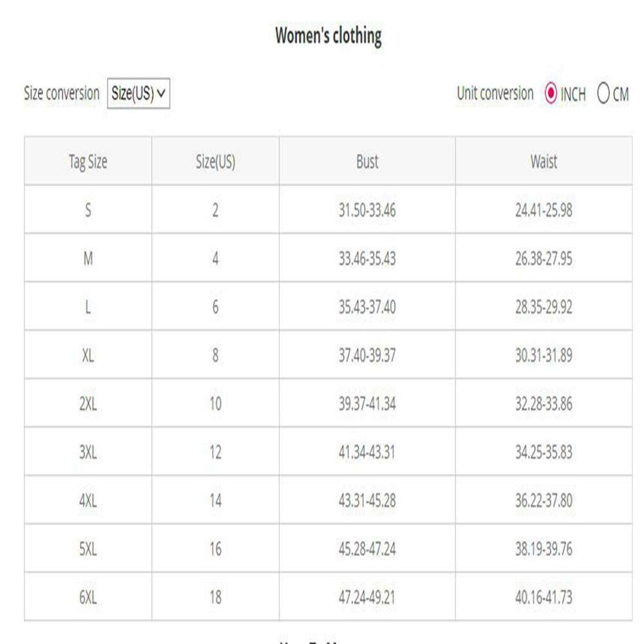Click the Tag Size column header
Screen dimensions: 644x644
[x=88, y=161]
